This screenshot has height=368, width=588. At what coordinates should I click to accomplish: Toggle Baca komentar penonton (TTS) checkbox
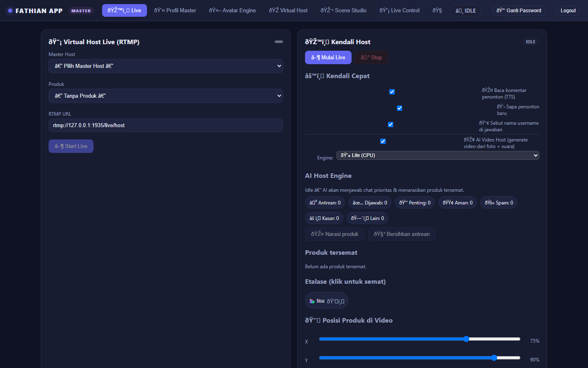(x=392, y=92)
